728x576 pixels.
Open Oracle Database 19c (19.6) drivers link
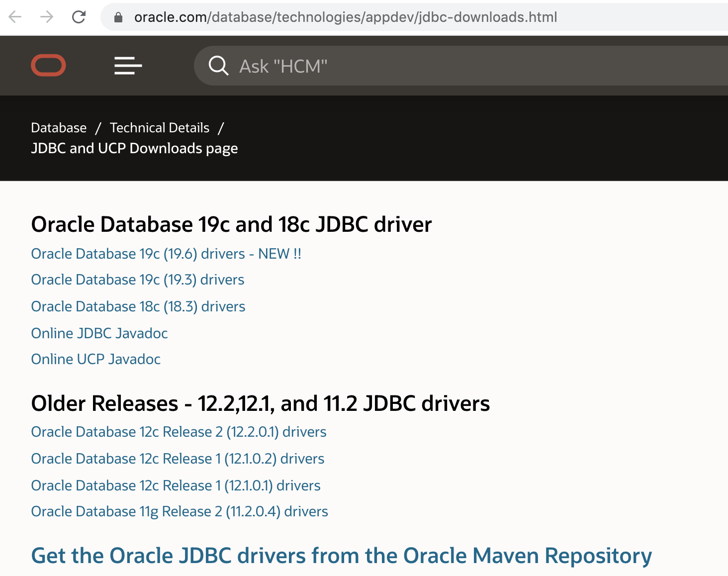tap(166, 254)
